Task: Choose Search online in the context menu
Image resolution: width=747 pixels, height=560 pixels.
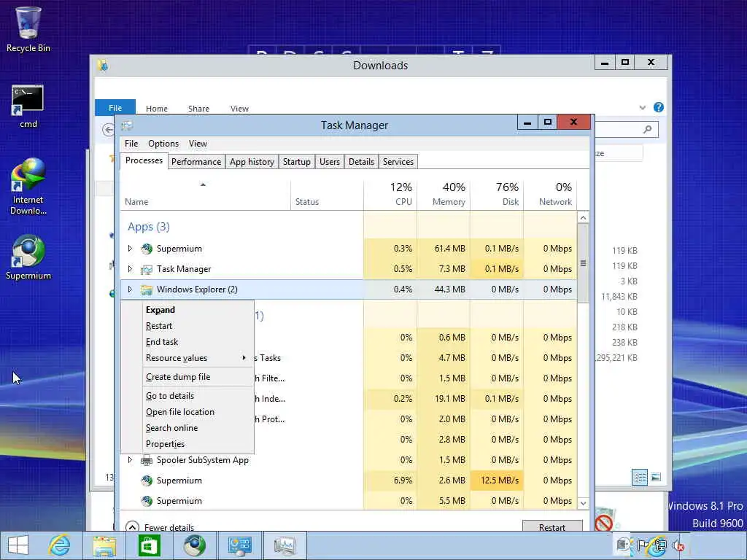Action: (198, 427)
